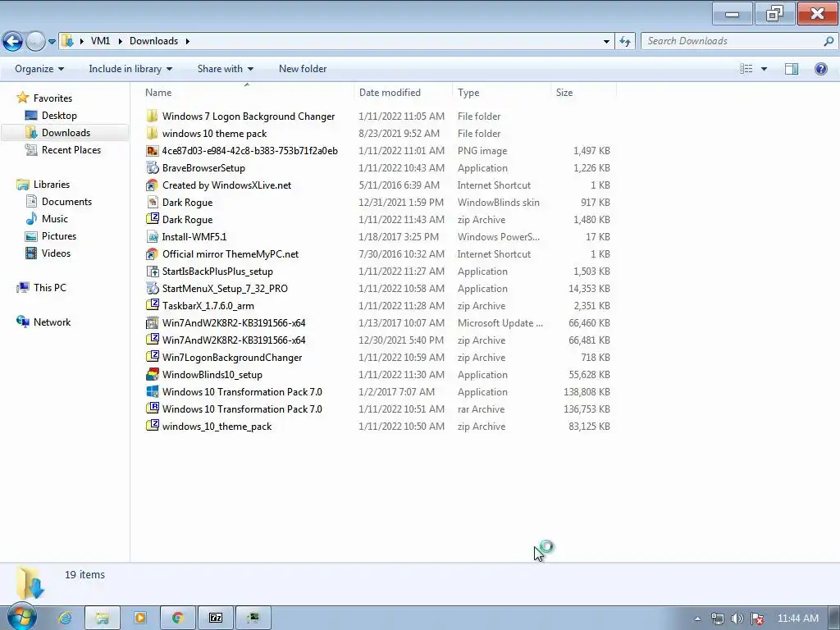Click the 1,497 KB size cell
This screenshot has height=630, width=840.
591,151
